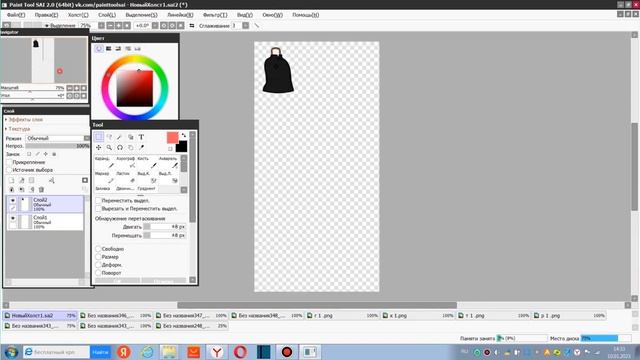Flip canvas view horizontally in toolbar

point(191,25)
